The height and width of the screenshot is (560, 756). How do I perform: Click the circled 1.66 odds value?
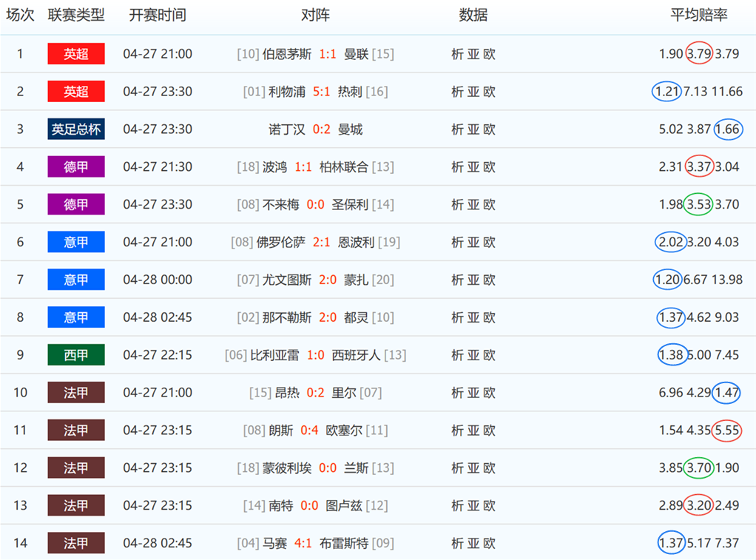pos(728,129)
